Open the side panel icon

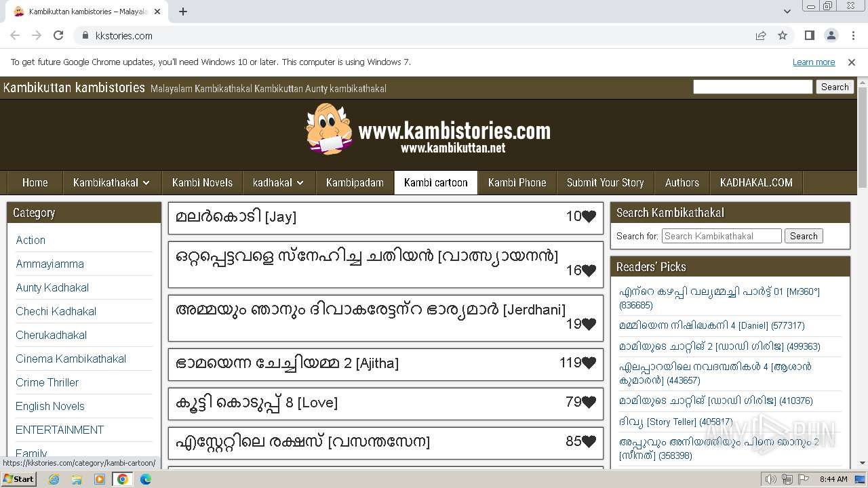809,35
